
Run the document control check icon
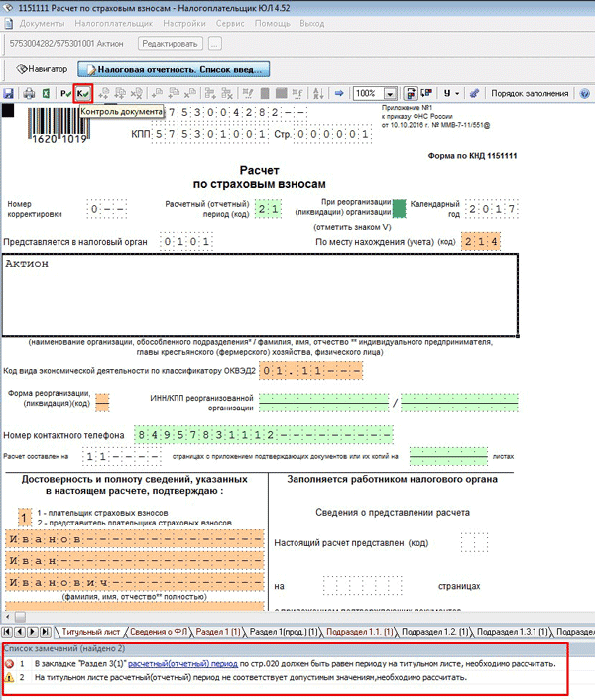[x=84, y=93]
